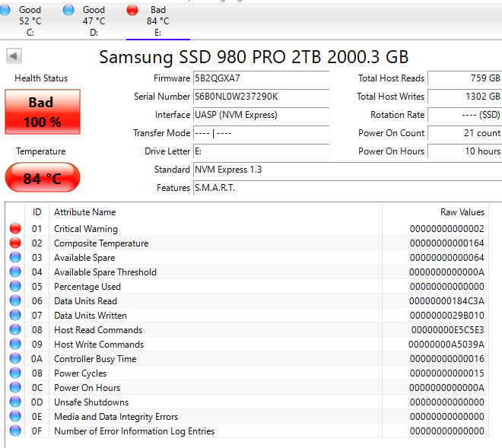Viewport: 502px width, 448px height.
Task: Click status icon for Controller Busy Time
Action: 15,358
